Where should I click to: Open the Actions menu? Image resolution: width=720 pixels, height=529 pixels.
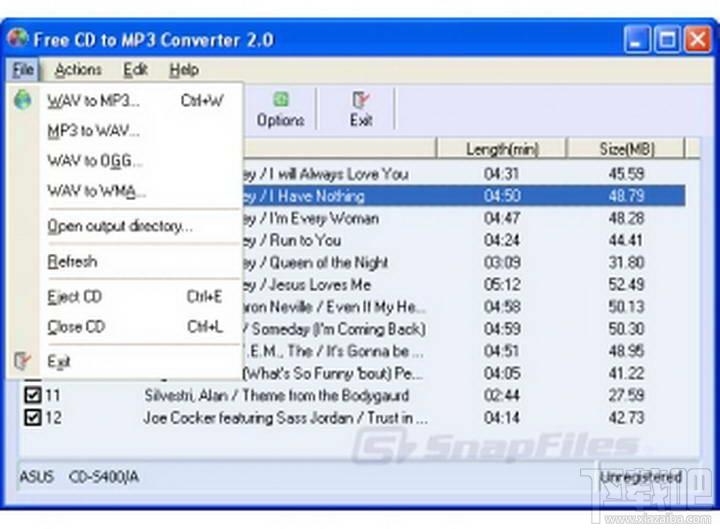click(78, 70)
